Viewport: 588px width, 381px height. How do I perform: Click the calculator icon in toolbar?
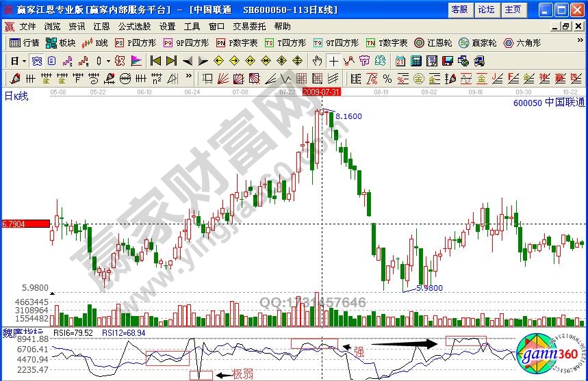(416, 60)
